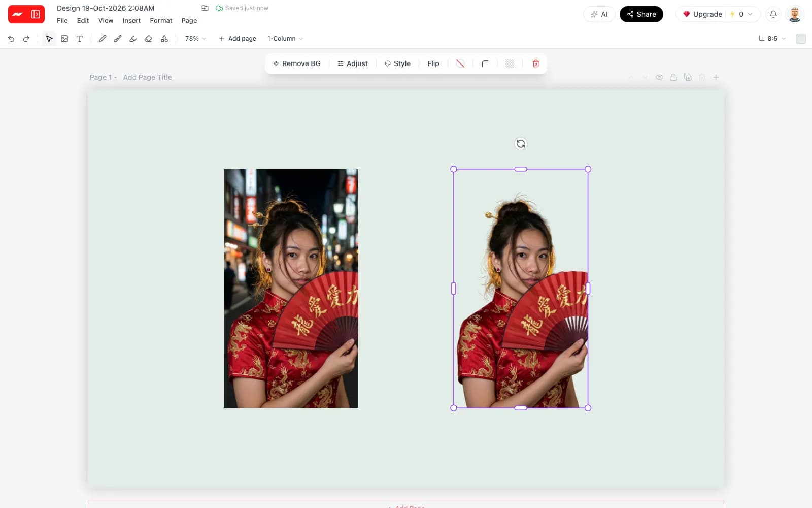Open the image Style options
This screenshot has height=508, width=812.
pyautogui.click(x=397, y=63)
